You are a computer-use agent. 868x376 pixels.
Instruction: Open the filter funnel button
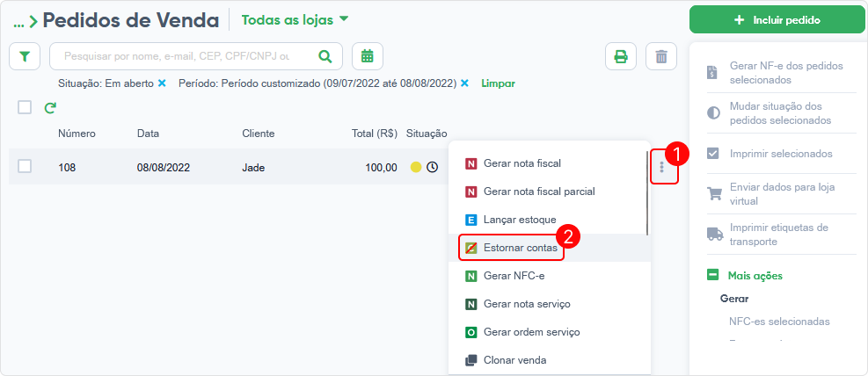[x=25, y=56]
